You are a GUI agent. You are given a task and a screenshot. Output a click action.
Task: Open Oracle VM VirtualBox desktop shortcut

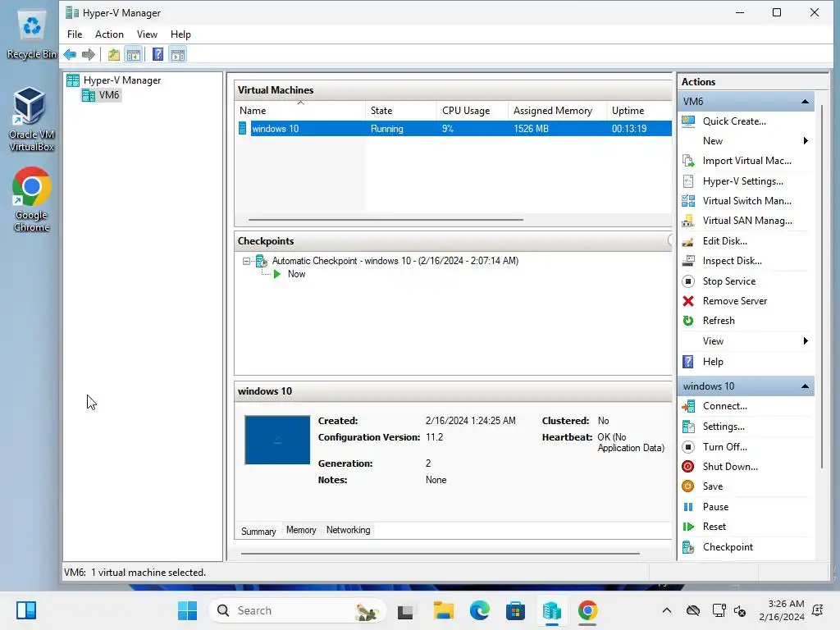click(x=31, y=120)
